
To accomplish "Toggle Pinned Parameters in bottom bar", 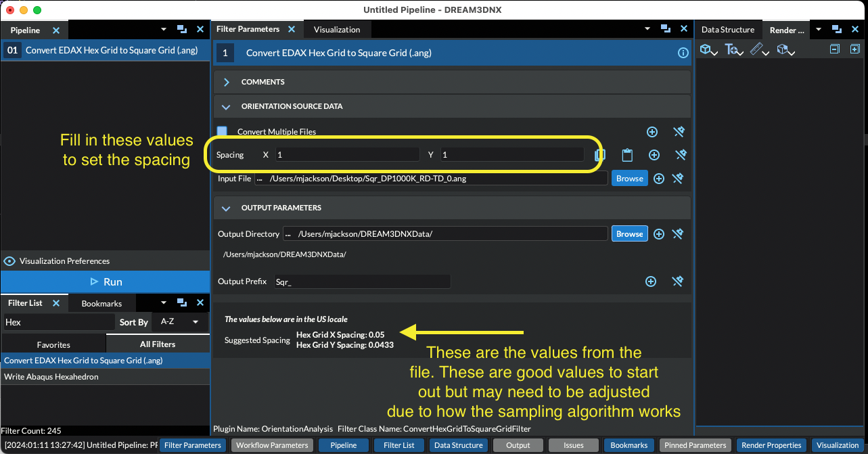I will pos(695,445).
